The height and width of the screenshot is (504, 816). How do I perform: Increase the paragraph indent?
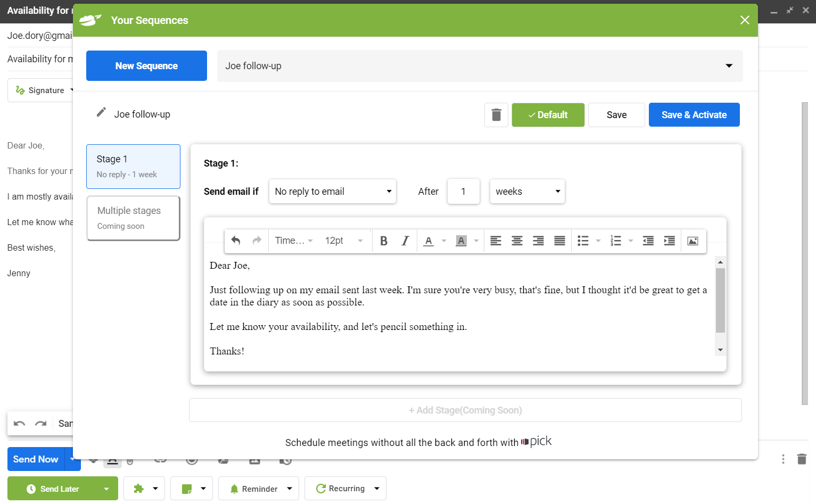coord(669,241)
